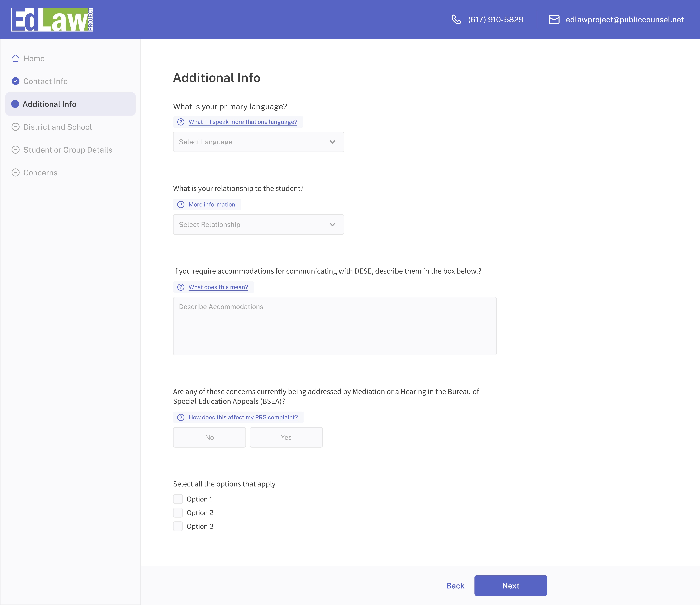Open the Select Language dropdown
Image resolution: width=700 pixels, height=605 pixels.
coord(258,142)
